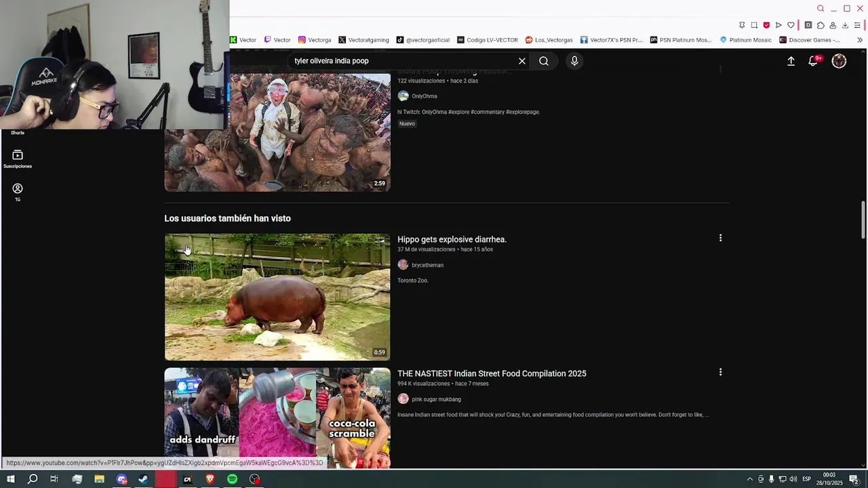Click the red Pocket icon in toolbar
868x488 pixels.
(x=766, y=25)
